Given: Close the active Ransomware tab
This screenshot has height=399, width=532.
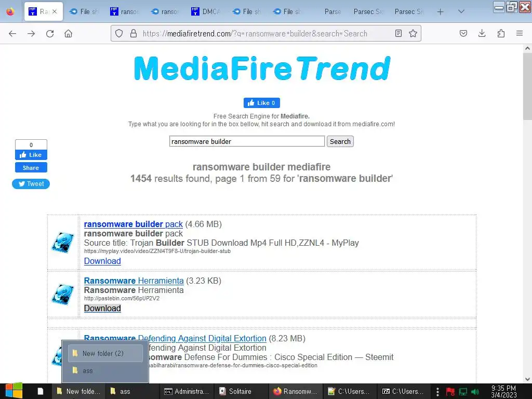Looking at the screenshot, I should 55,11.
